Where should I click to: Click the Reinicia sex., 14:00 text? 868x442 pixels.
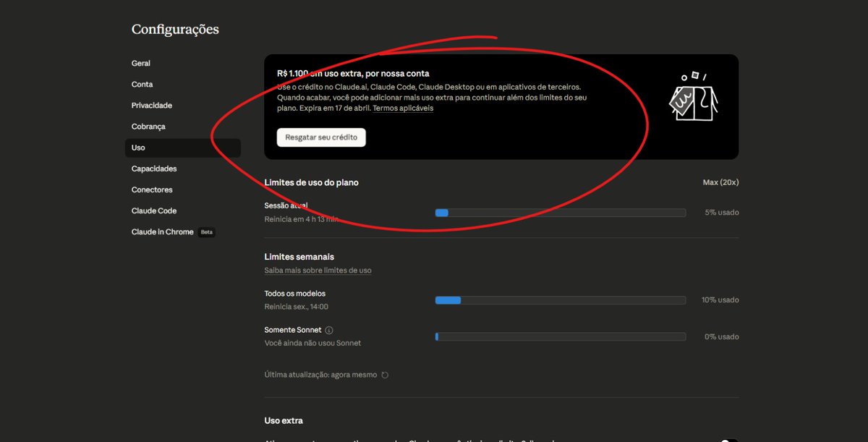coord(297,307)
